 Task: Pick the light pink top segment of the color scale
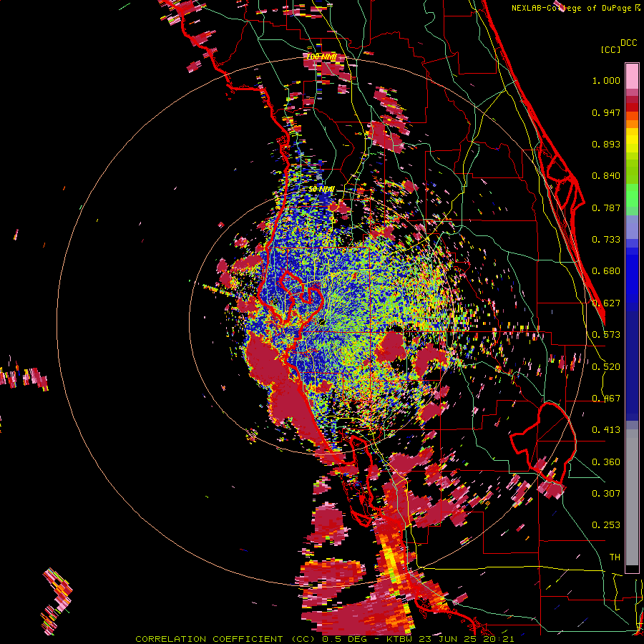632,76
